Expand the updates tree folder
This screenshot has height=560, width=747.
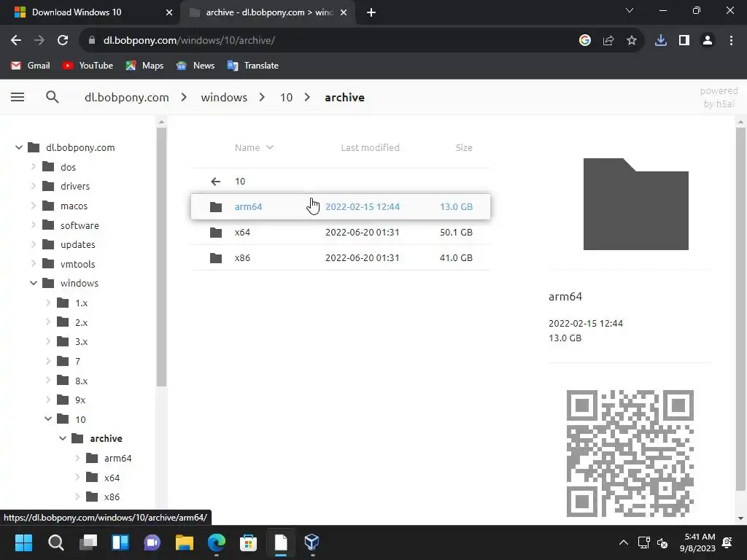[34, 244]
